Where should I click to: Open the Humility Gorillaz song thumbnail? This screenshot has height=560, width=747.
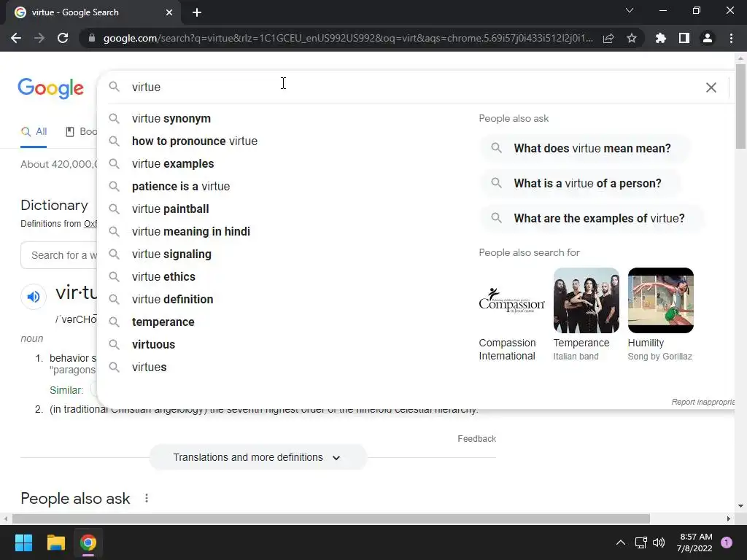click(x=660, y=300)
